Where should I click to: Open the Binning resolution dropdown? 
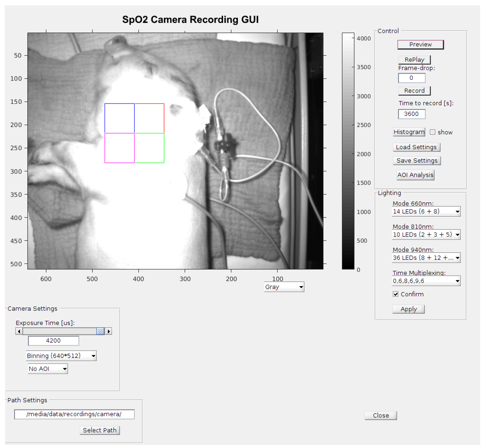[x=61, y=356]
